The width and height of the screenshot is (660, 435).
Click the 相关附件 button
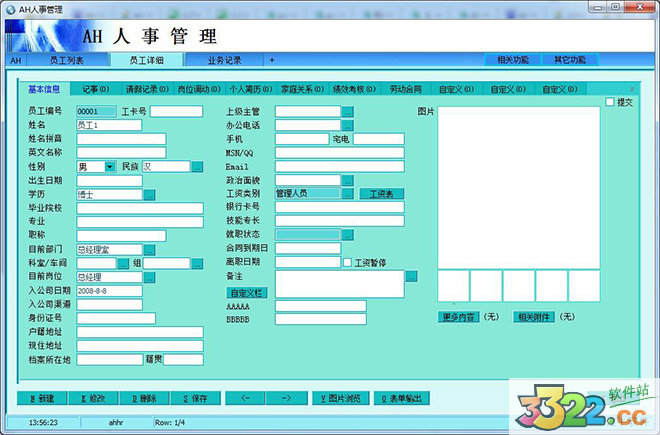tap(534, 317)
